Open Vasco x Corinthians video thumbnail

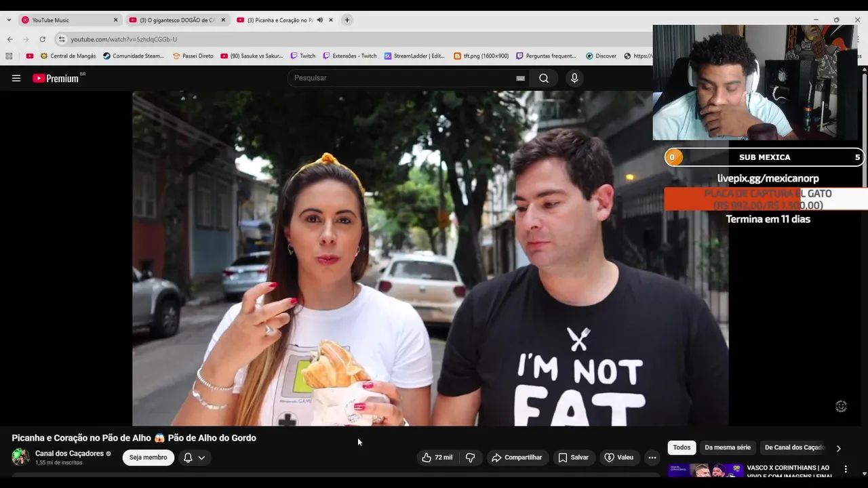click(x=705, y=470)
